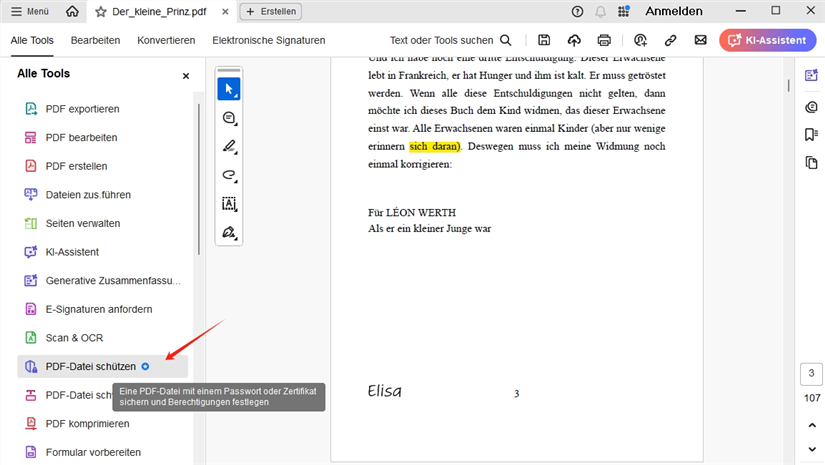The height and width of the screenshot is (465, 825).
Task: Select the text box tool
Action: [x=229, y=204]
